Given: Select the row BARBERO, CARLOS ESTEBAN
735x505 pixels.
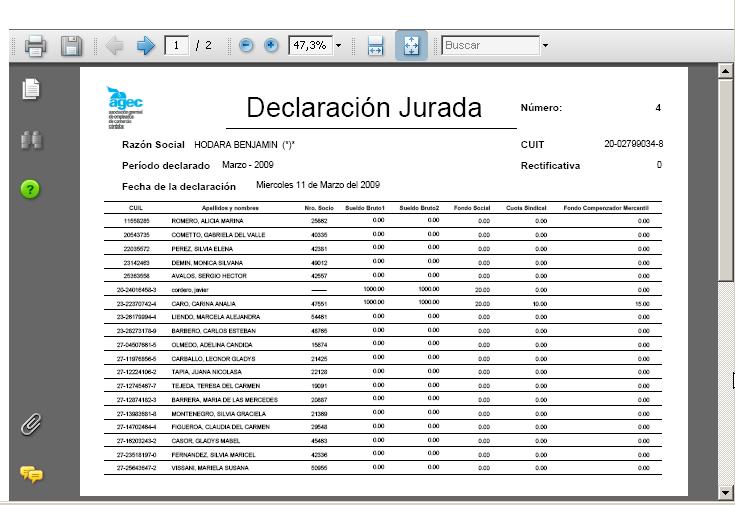Looking at the screenshot, I should coord(383,331).
